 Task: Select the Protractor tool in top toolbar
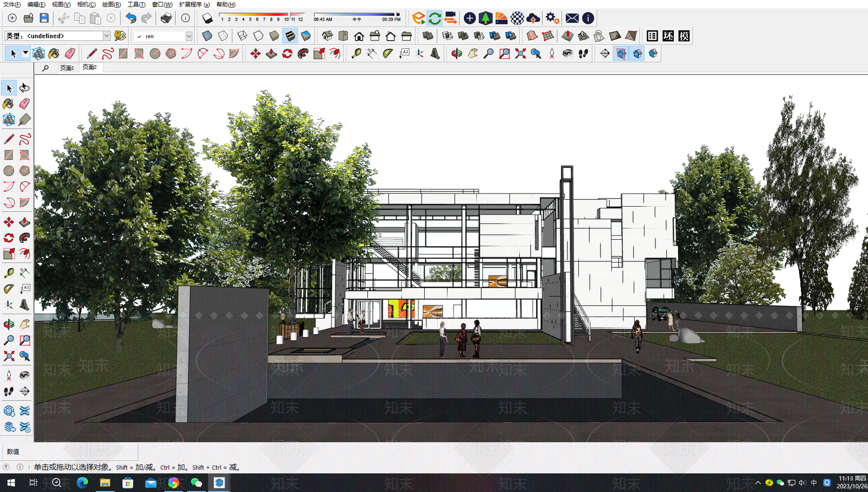(387, 53)
